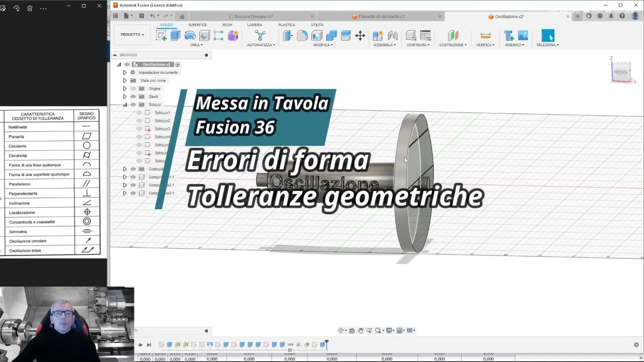This screenshot has width=644, height=362.
Task: Select Schizzo1 in the browser tree
Action: [x=162, y=113]
